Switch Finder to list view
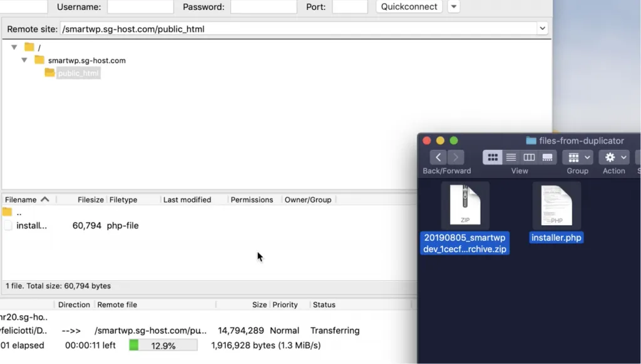The height and width of the screenshot is (364, 641). [511, 157]
